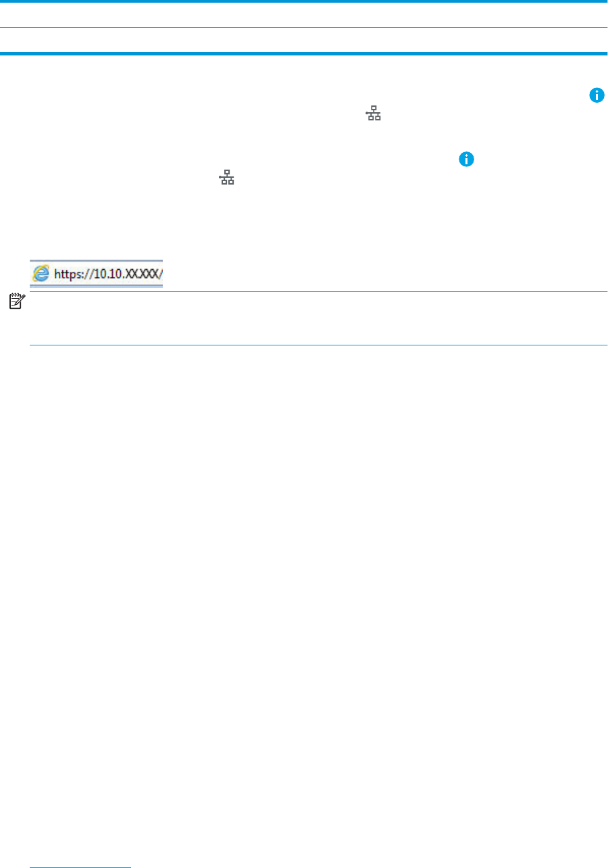This screenshot has height=868, width=608.
Task: Click the https://10.10.XX.XXX/ address text
Action: 107,274
